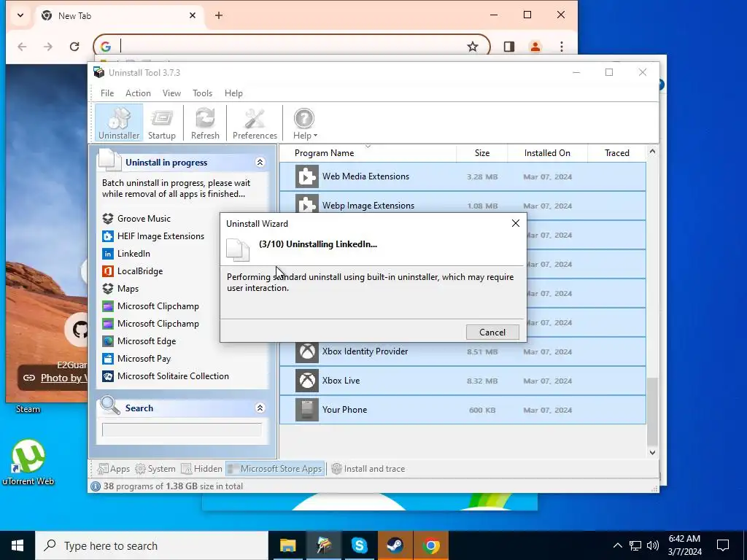Bookmark this tab with the star icon
This screenshot has height=560, width=747.
(x=472, y=47)
